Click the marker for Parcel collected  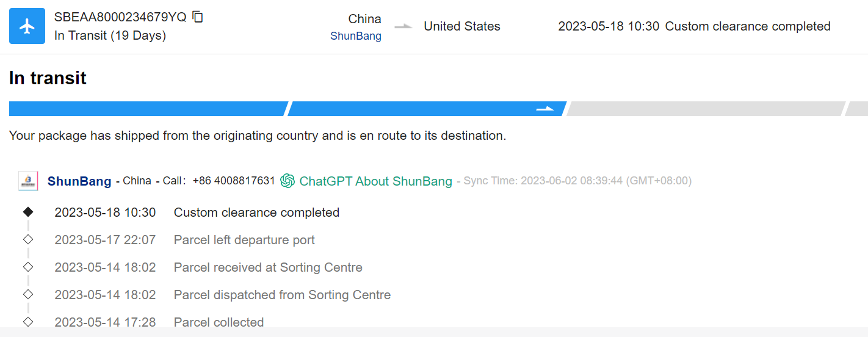coord(28,321)
